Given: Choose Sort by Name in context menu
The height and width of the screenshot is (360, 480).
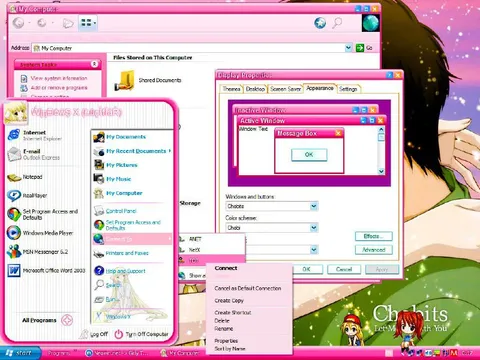Looking at the screenshot, I should (x=230, y=349).
